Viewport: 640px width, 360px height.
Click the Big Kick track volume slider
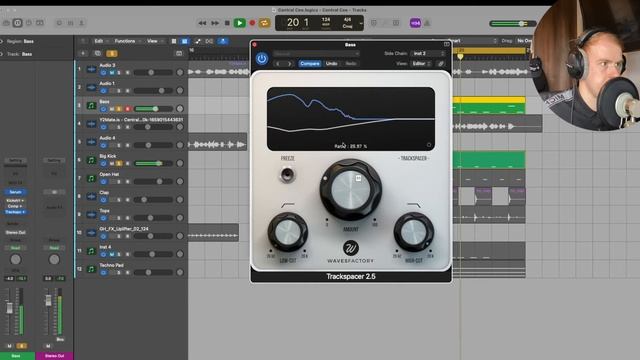[x=153, y=163]
